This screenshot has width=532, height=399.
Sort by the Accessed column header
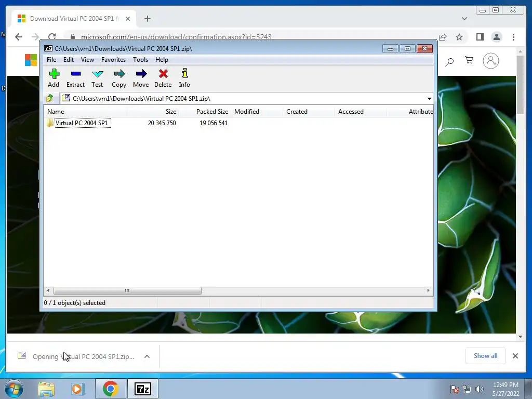click(x=361, y=112)
